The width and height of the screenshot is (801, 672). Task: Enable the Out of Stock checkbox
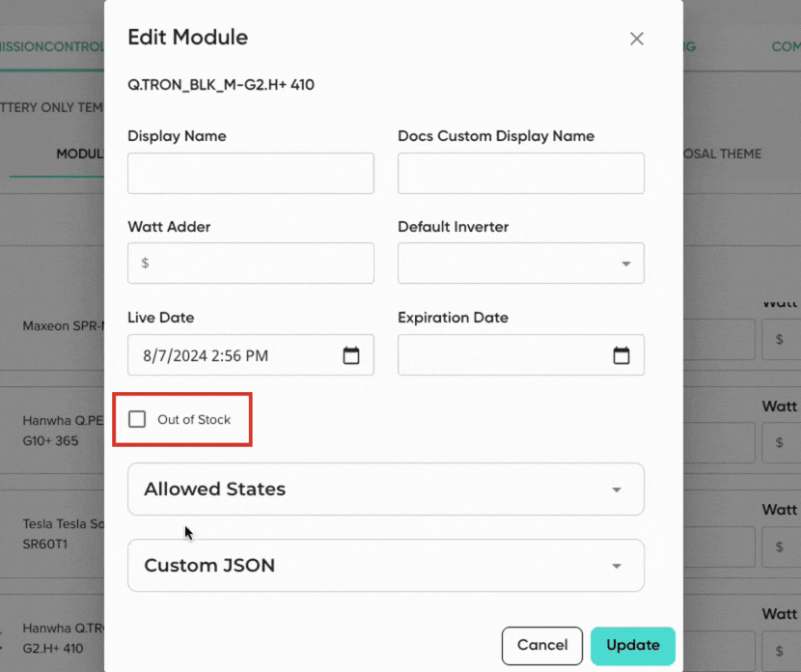[138, 420]
